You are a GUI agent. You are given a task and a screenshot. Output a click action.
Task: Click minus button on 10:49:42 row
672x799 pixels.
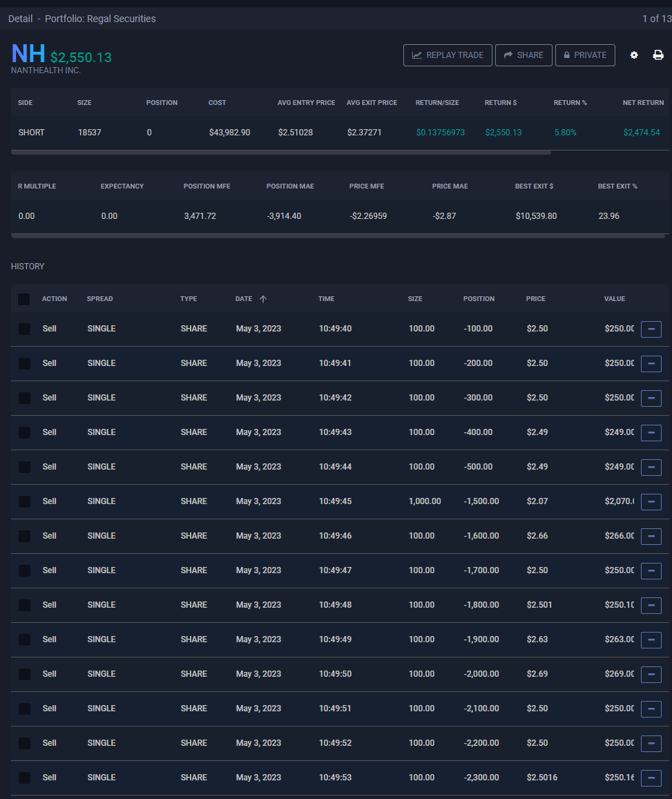click(x=651, y=398)
